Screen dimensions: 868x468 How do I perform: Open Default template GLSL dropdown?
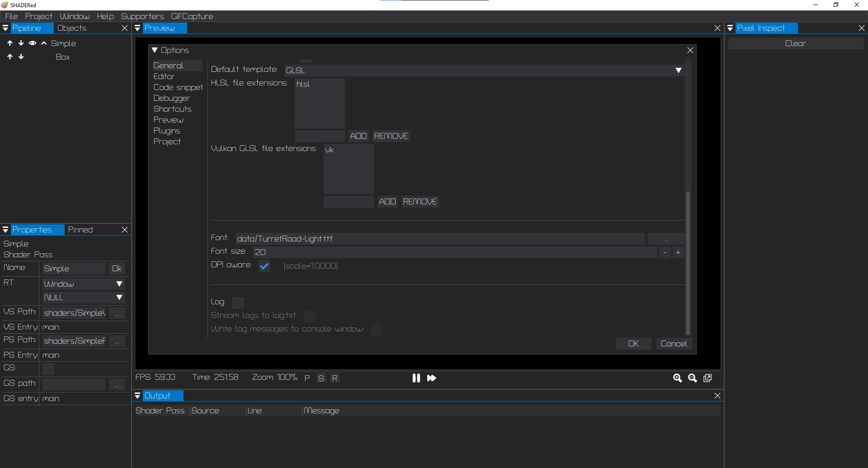click(x=484, y=71)
